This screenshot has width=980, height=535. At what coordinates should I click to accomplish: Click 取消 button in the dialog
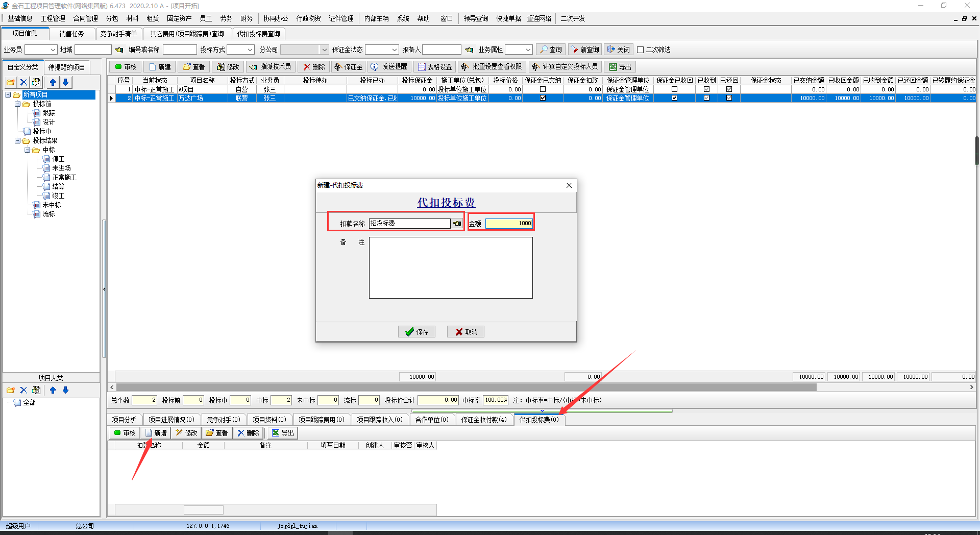[x=465, y=332]
